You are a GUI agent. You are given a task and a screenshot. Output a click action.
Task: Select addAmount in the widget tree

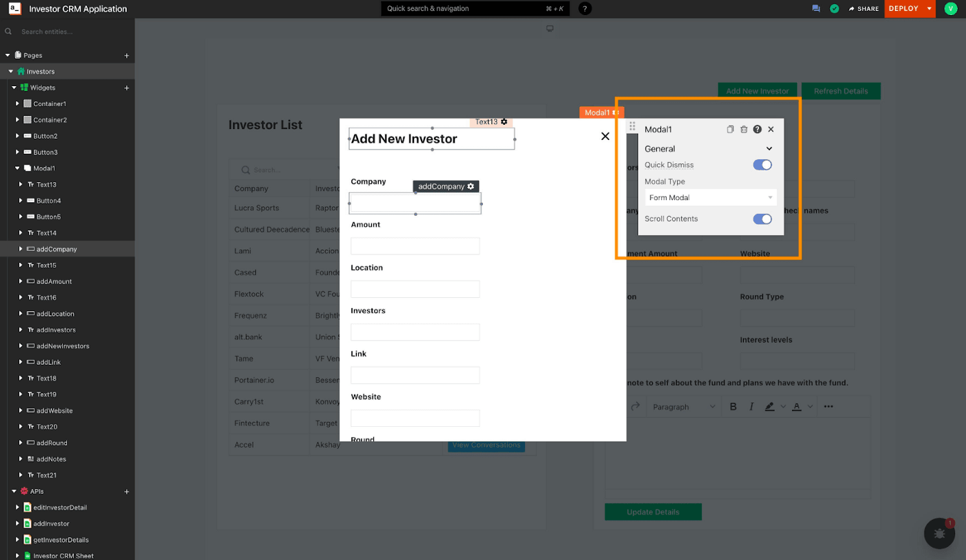[x=54, y=281]
